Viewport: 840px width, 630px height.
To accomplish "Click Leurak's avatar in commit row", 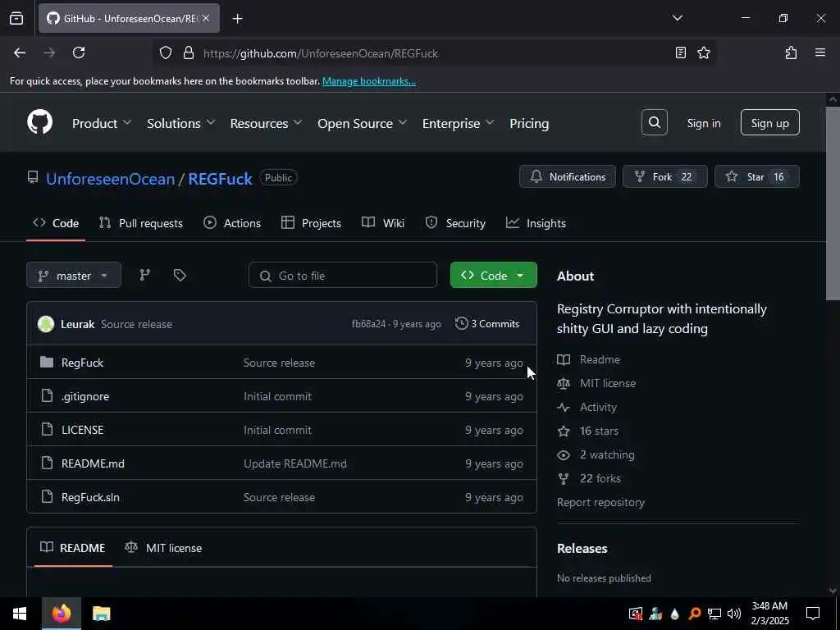I will pyautogui.click(x=46, y=324).
